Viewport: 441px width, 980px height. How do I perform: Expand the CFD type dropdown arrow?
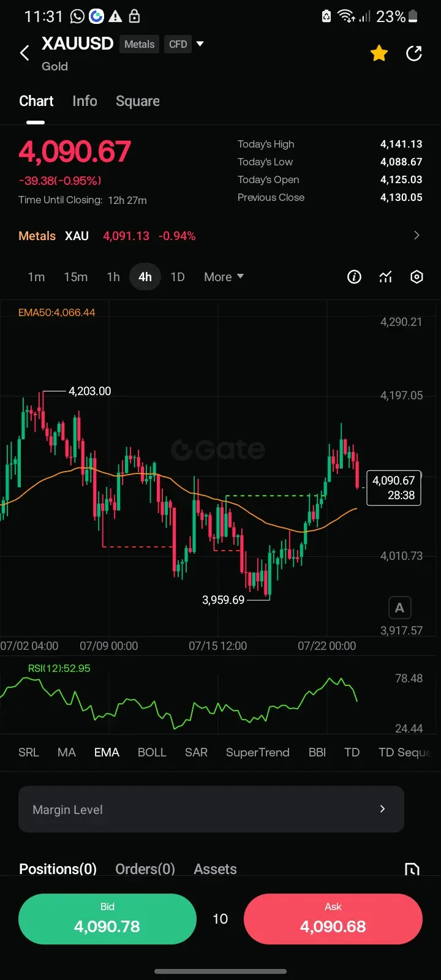pyautogui.click(x=200, y=44)
